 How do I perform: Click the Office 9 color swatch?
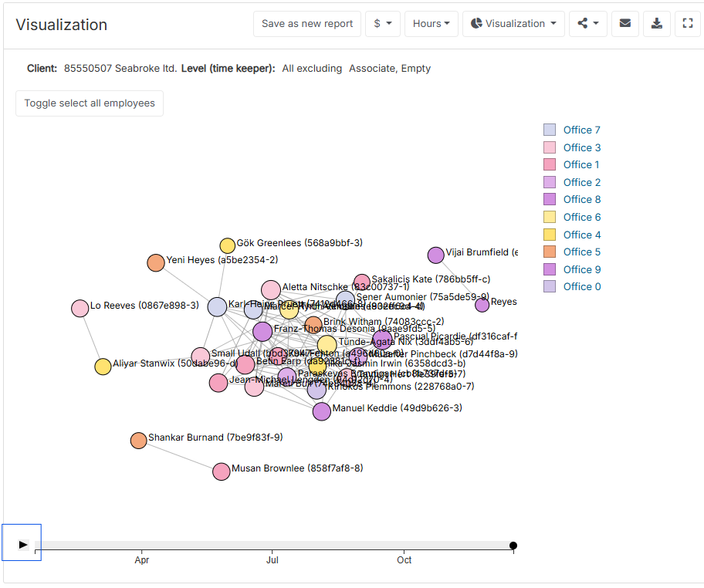pos(550,269)
